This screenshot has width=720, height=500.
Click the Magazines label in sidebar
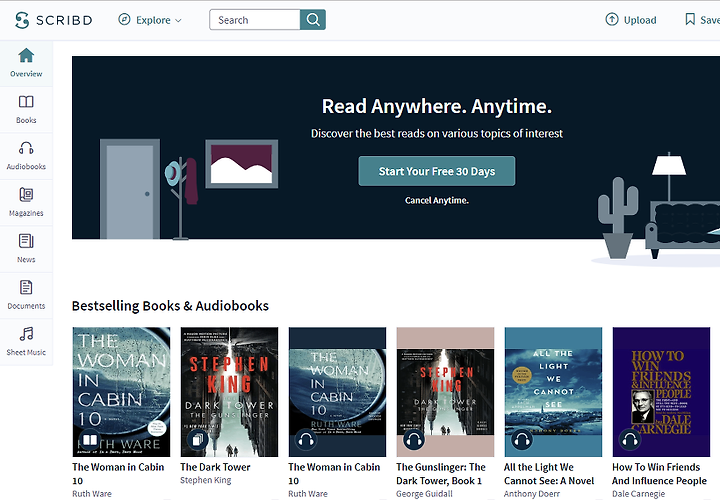[x=26, y=213]
